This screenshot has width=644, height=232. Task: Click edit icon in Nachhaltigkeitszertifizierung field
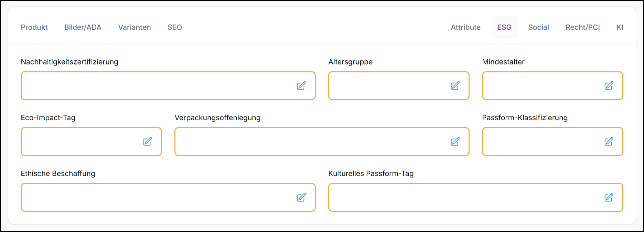301,86
